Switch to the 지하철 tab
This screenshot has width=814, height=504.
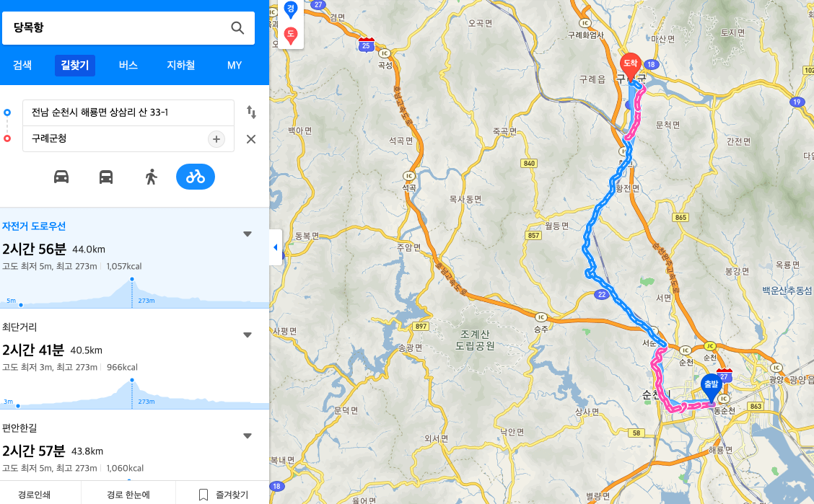[x=180, y=66]
